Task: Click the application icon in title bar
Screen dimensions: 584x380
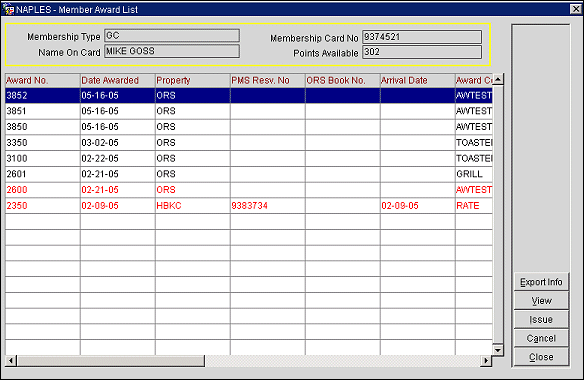Action: [8, 9]
